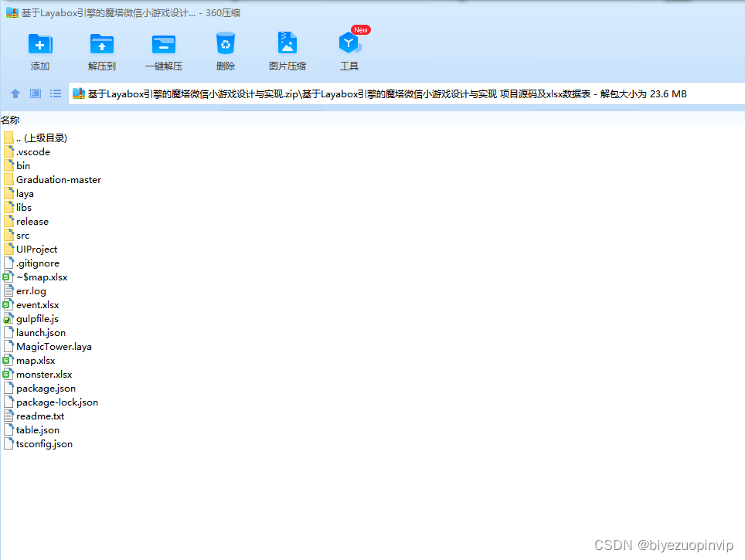Select the src folder icon
This screenshot has width=745, height=560.
[9, 235]
